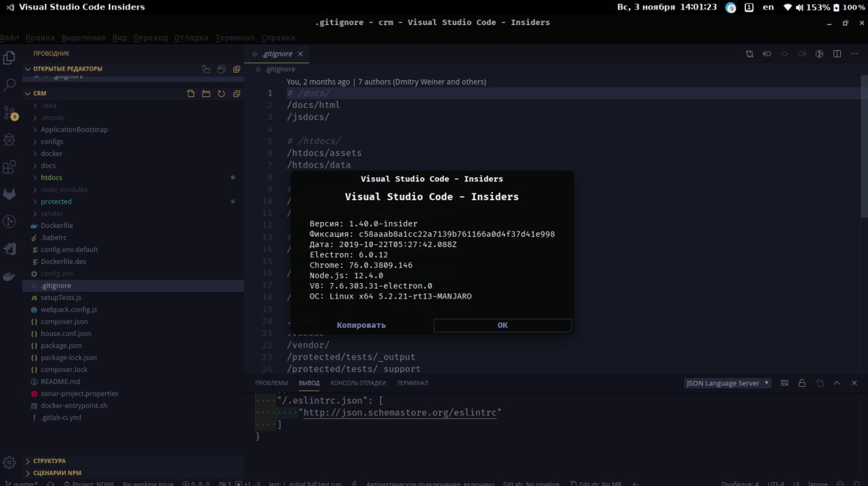The image size is (868, 486).
Task: Close all open editors icon
Action: tap(237, 69)
